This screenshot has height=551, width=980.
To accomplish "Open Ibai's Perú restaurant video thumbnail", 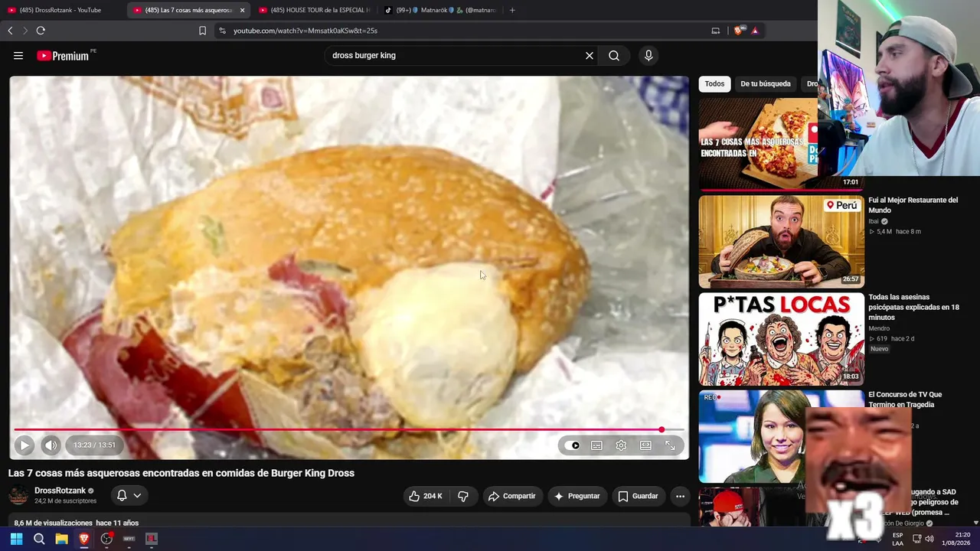I will [x=781, y=241].
